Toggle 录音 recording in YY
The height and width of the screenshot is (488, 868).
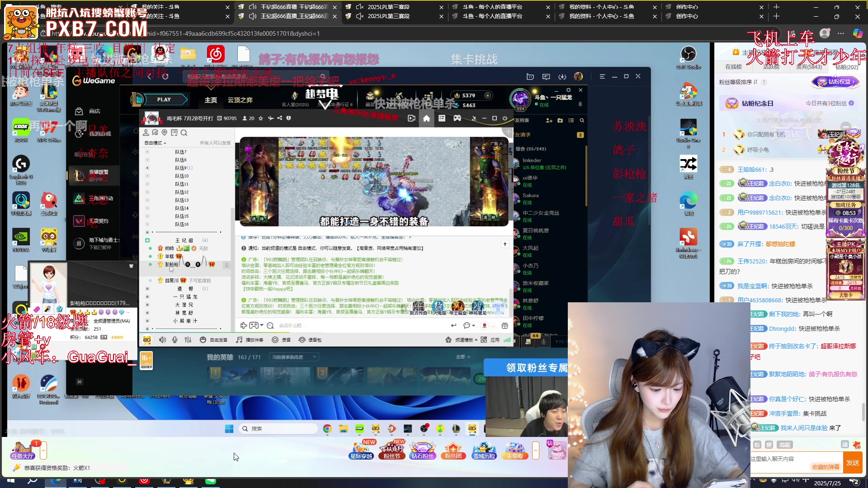click(x=282, y=340)
